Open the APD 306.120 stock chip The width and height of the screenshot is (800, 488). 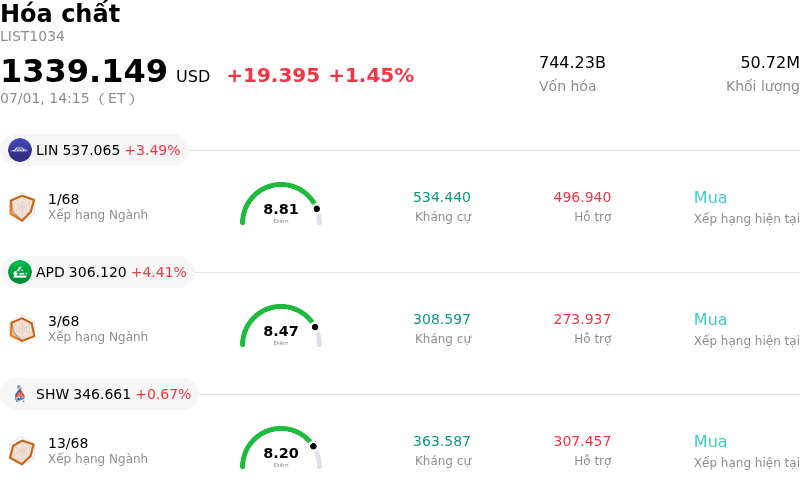tap(97, 272)
